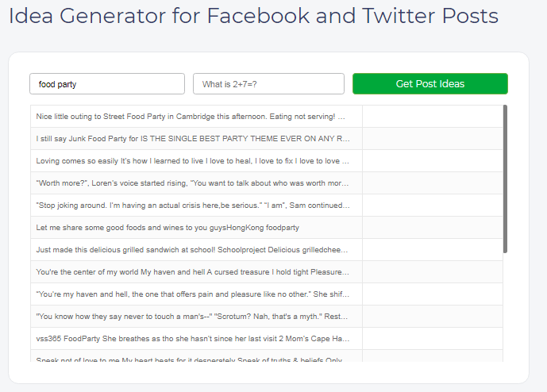The width and height of the screenshot is (547, 392).
Task: Select the grilled sandwich at school post
Action: click(196, 250)
